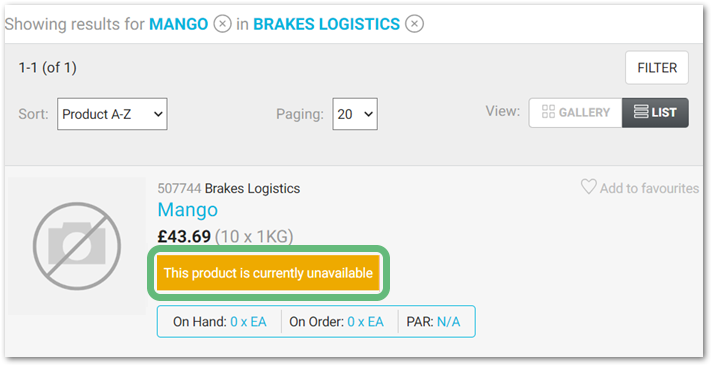Remove the MANGO search term filter

(x=222, y=23)
